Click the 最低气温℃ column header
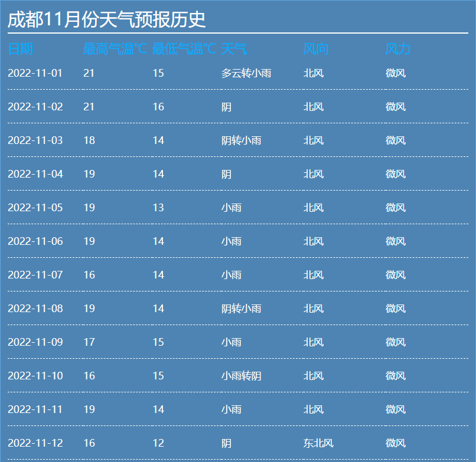Viewport: 476px width, 462px height. pos(184,49)
